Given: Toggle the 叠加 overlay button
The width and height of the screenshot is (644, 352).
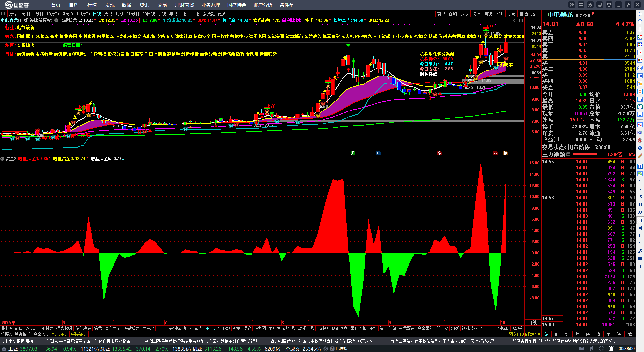Looking at the screenshot, I should 453,14.
